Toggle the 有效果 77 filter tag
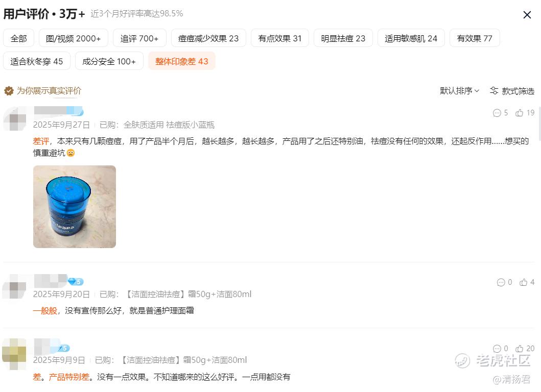 click(x=475, y=38)
